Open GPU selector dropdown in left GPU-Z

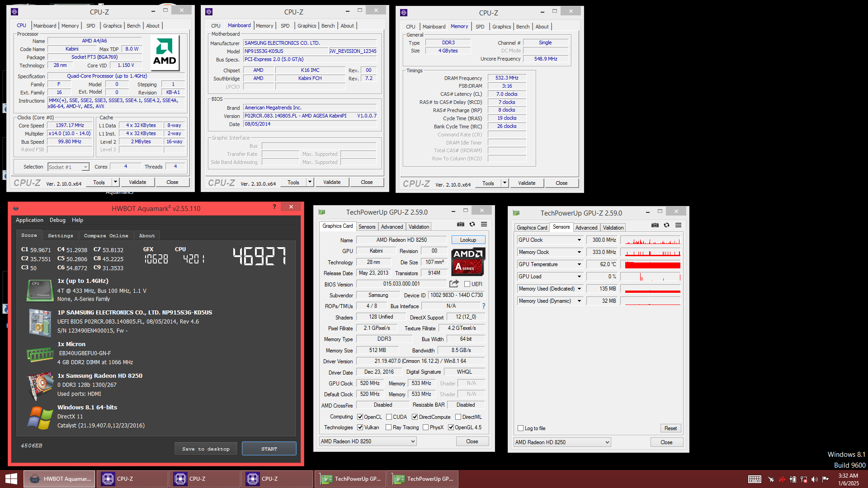coord(368,441)
